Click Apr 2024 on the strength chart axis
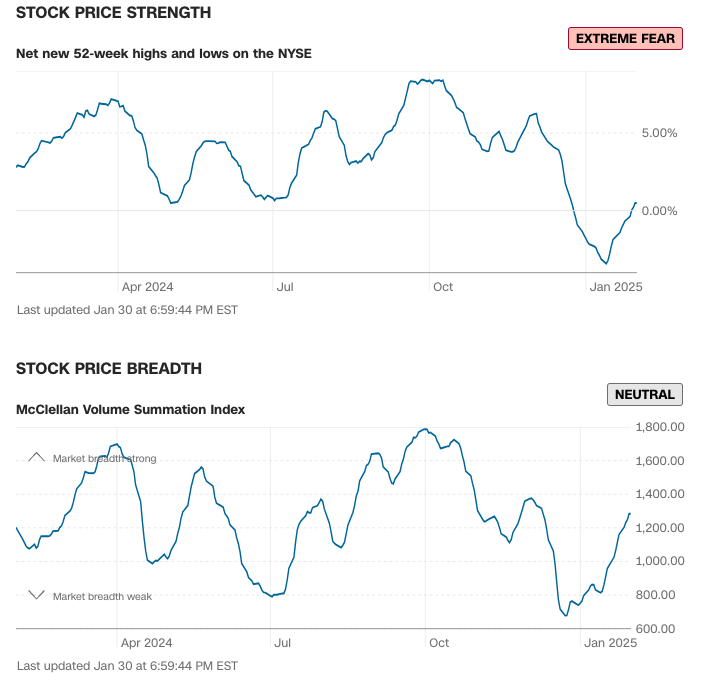Screen dimensions: 715x681 (x=146, y=287)
